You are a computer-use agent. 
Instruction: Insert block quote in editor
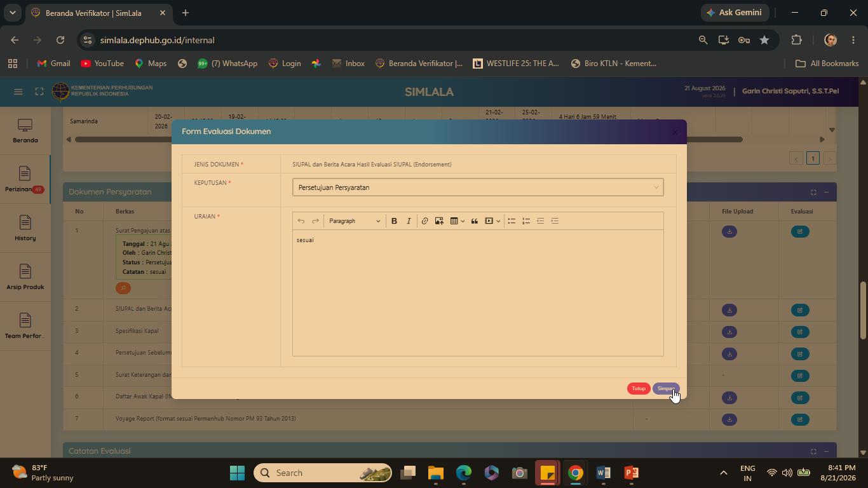click(474, 221)
